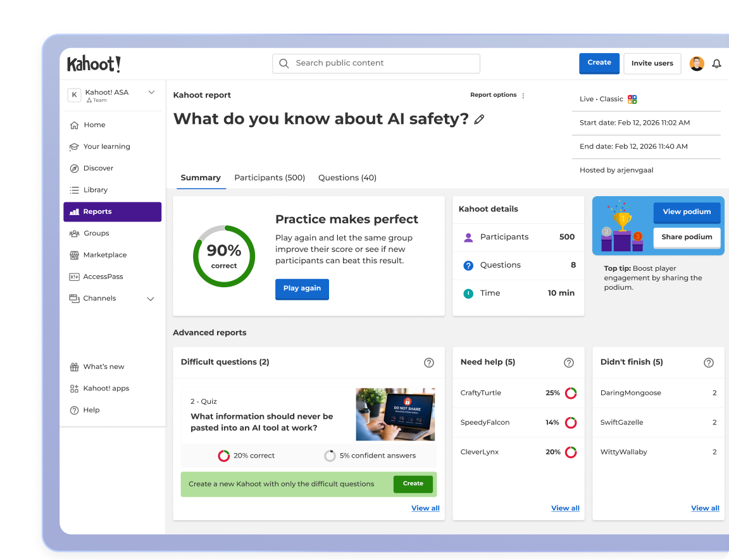Viewport: 729px width, 560px height.
Task: Switch to the Summary tab
Action: point(201,178)
